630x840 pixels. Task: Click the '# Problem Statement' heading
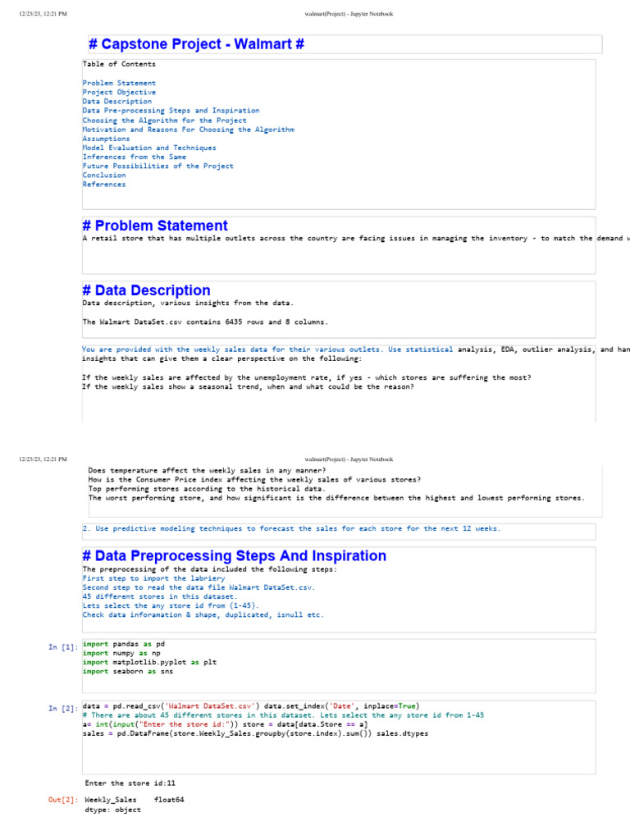pos(155,226)
